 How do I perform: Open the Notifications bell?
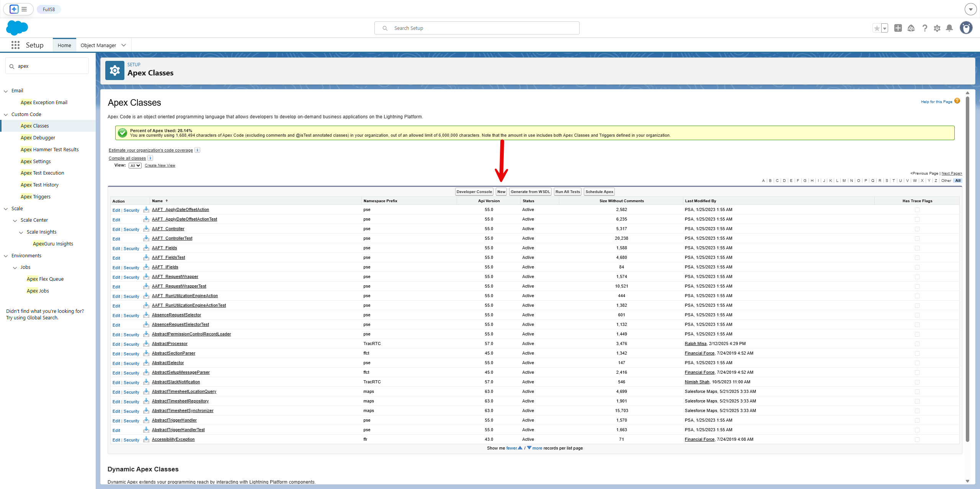pyautogui.click(x=949, y=28)
